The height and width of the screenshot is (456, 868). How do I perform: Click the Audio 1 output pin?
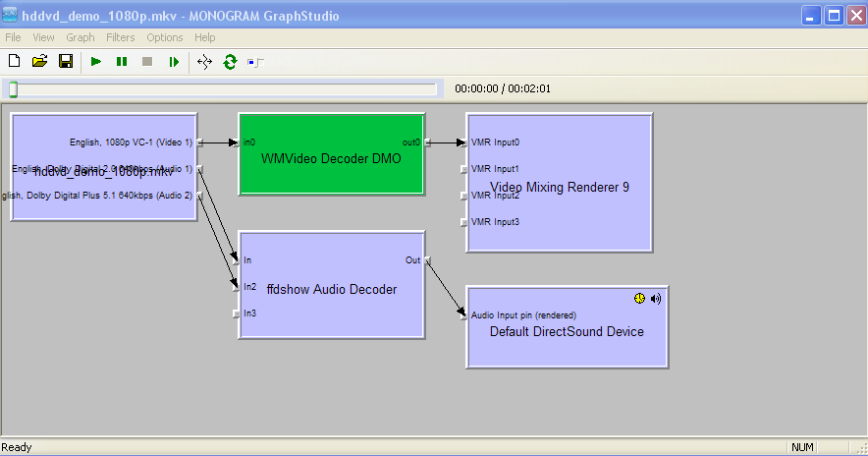[200, 169]
